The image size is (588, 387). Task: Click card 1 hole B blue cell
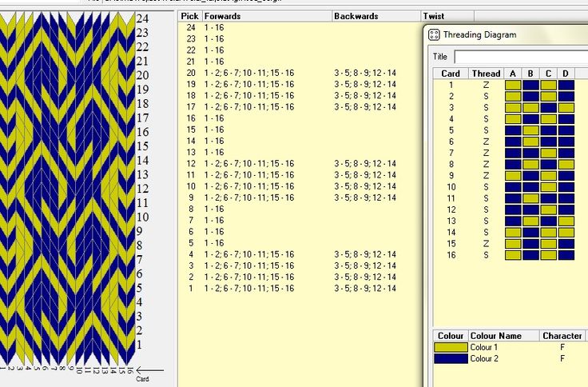pyautogui.click(x=530, y=85)
